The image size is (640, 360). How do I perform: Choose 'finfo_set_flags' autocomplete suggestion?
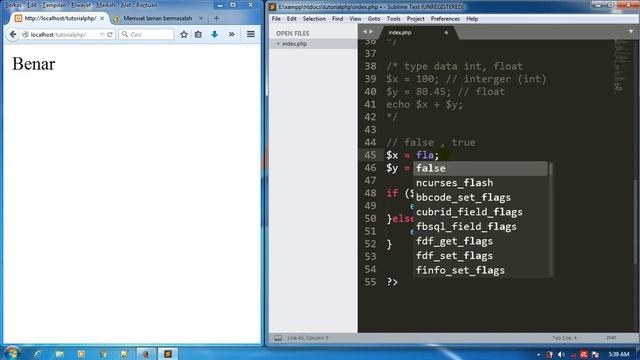point(480,271)
